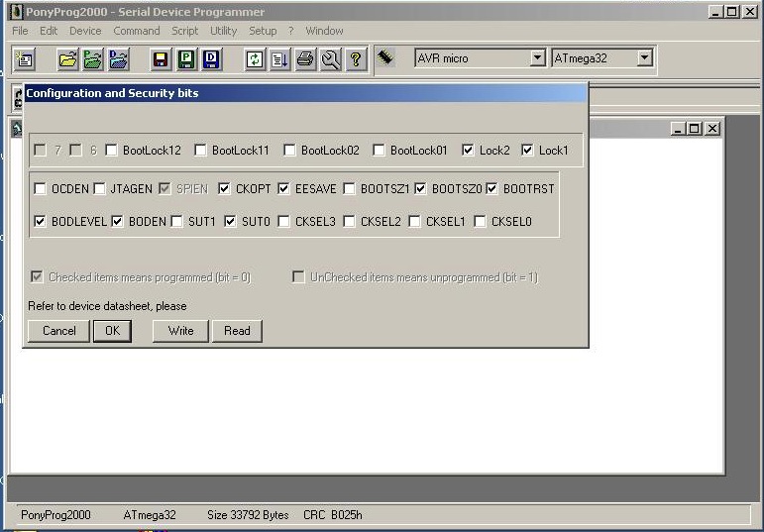Click the 'ATmega32' status bar entry

150,515
